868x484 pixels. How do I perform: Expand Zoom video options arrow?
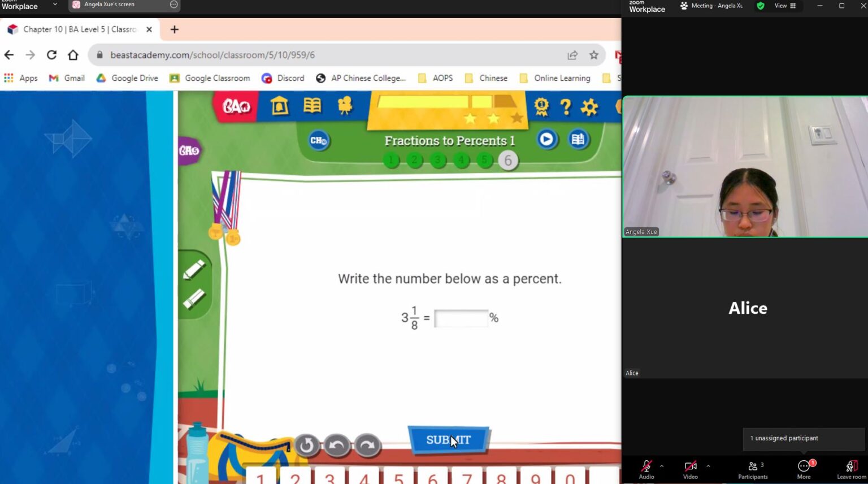[x=708, y=466]
